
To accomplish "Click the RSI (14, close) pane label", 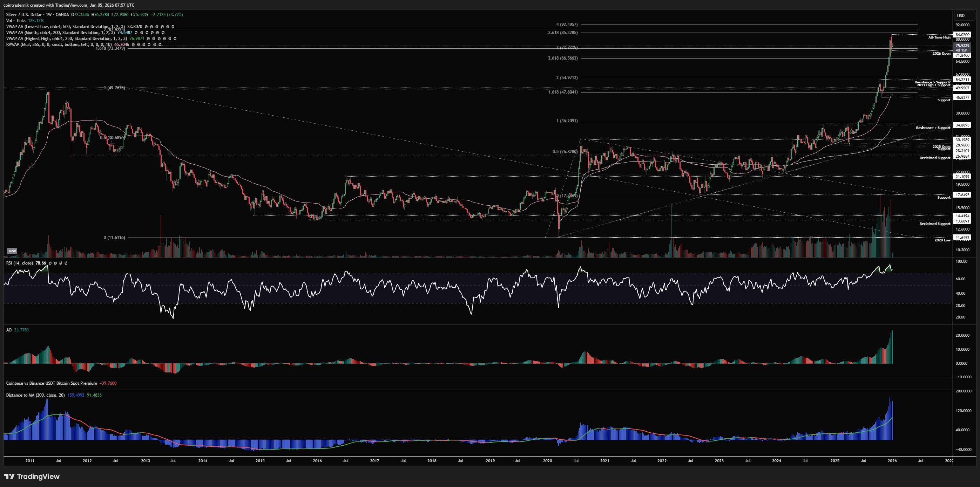I will 19,263.
